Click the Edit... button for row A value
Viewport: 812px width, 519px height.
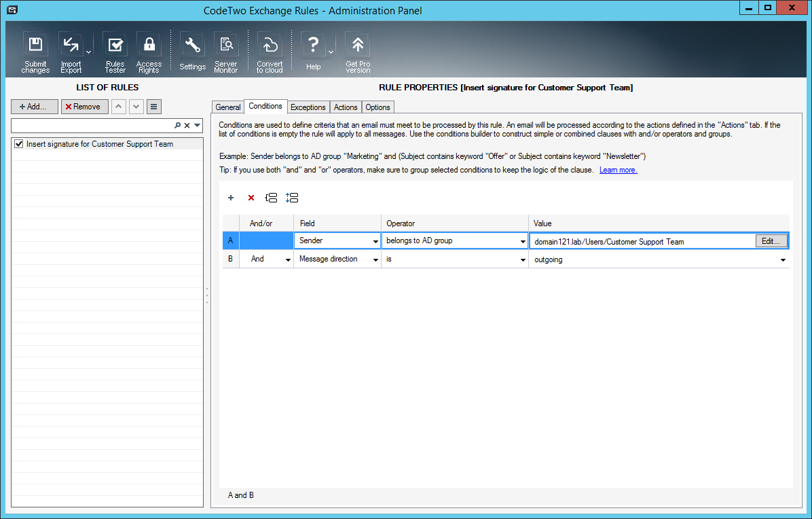(x=771, y=241)
